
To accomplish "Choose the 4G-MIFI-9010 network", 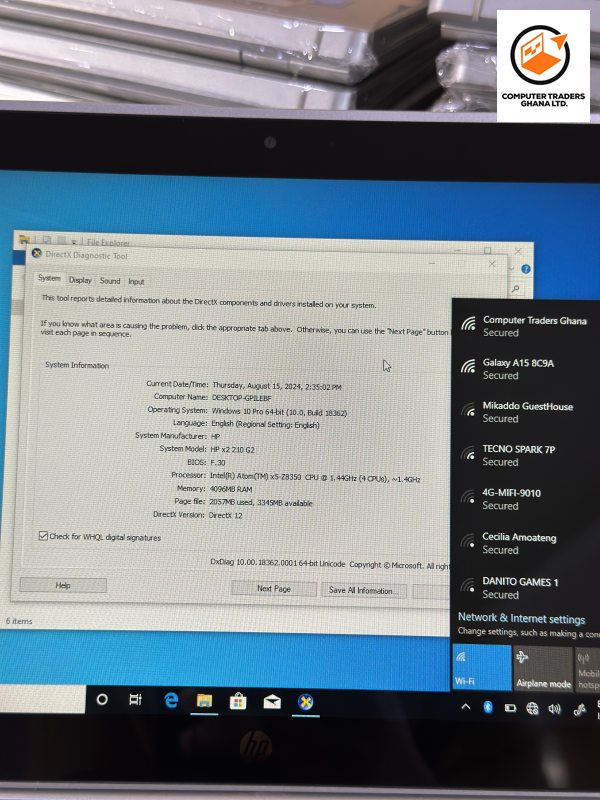I will click(x=526, y=499).
